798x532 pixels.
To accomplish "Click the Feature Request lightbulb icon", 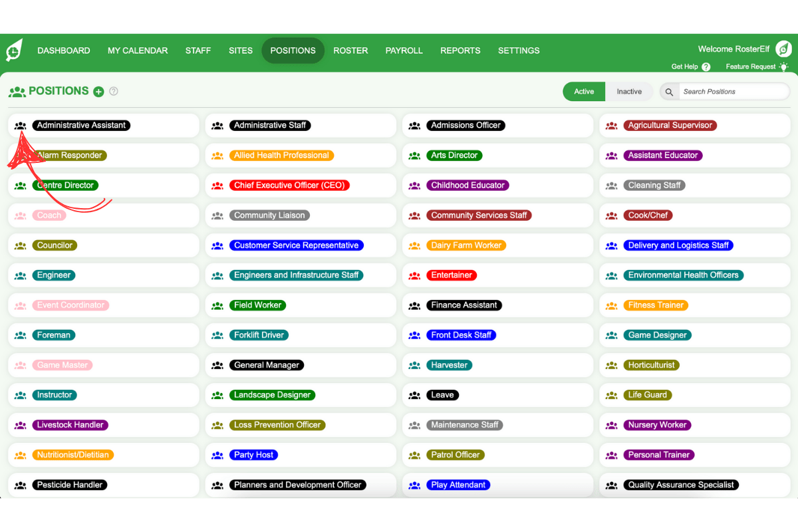I will [x=783, y=66].
